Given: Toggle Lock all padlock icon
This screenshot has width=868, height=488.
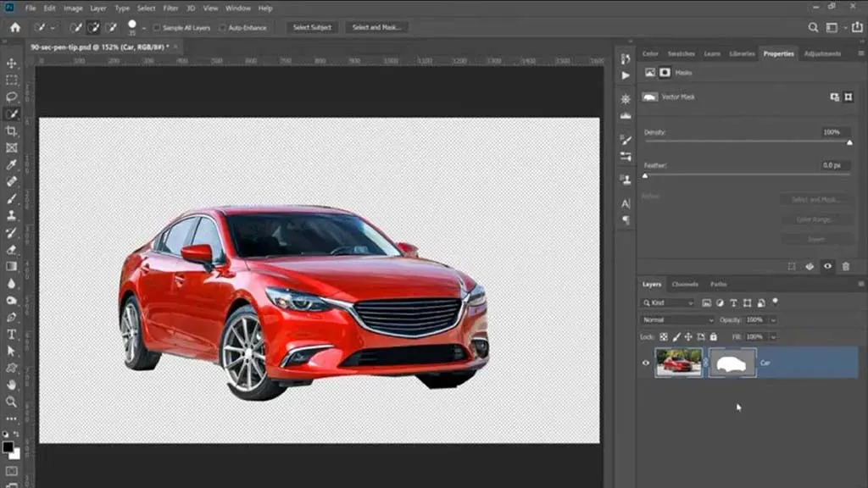Looking at the screenshot, I should pyautogui.click(x=714, y=337).
